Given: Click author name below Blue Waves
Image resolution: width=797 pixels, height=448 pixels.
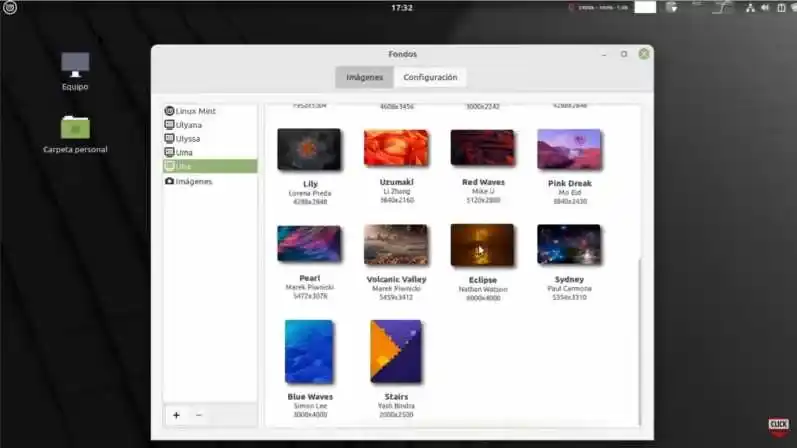Looking at the screenshot, I should click(x=310, y=406).
